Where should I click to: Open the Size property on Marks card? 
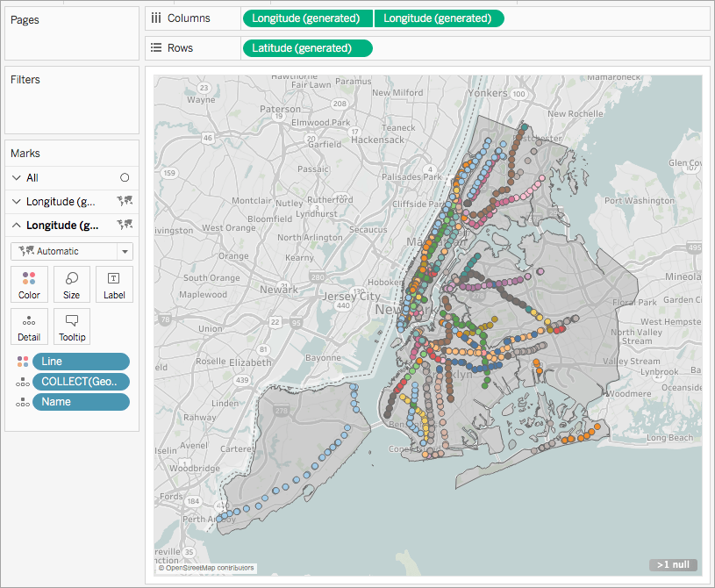click(71, 283)
